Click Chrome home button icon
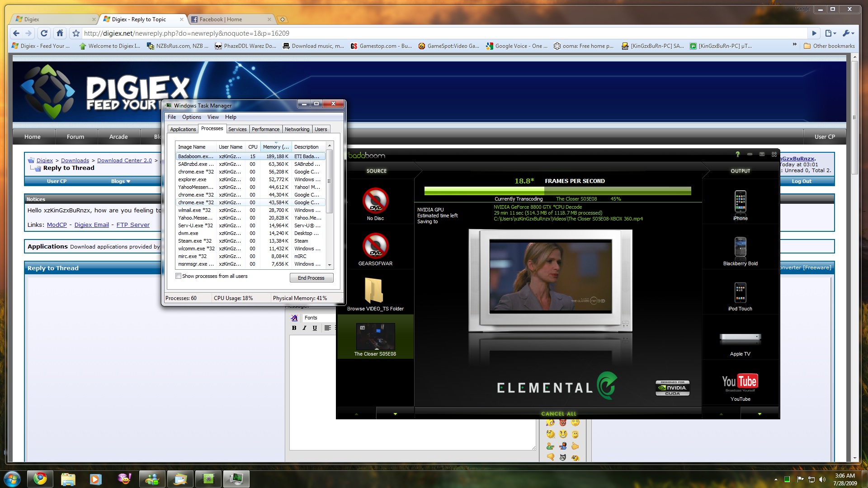 (x=60, y=33)
